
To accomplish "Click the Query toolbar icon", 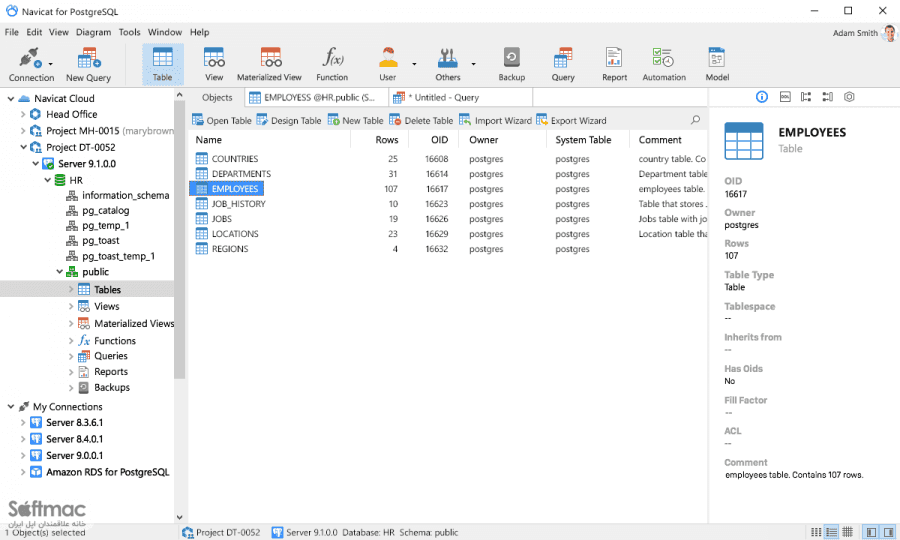I will [x=563, y=64].
